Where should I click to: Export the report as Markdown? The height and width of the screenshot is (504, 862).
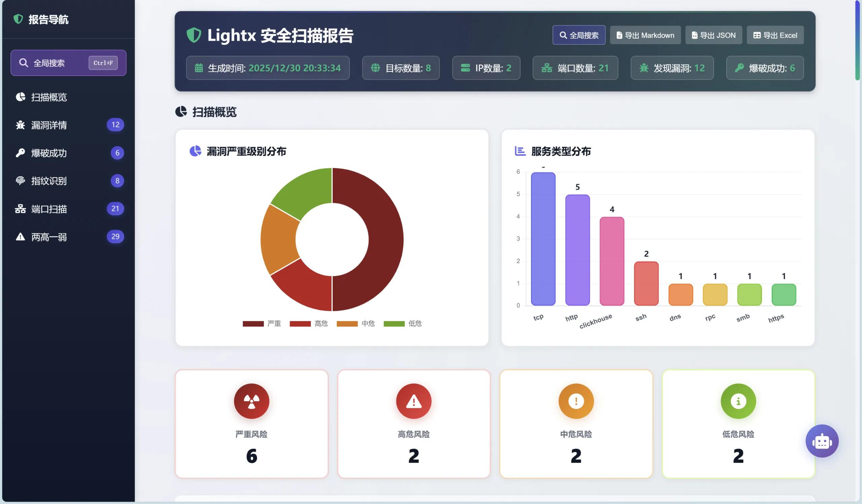pos(645,35)
